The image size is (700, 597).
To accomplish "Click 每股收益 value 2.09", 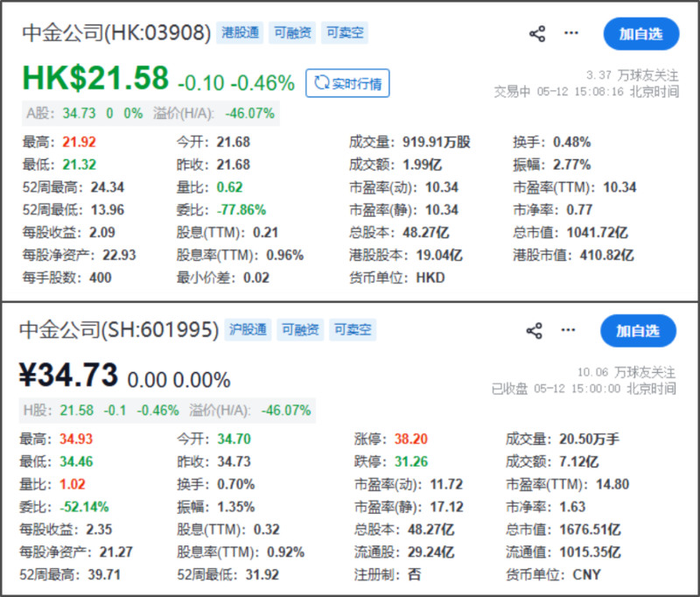I will (102, 233).
